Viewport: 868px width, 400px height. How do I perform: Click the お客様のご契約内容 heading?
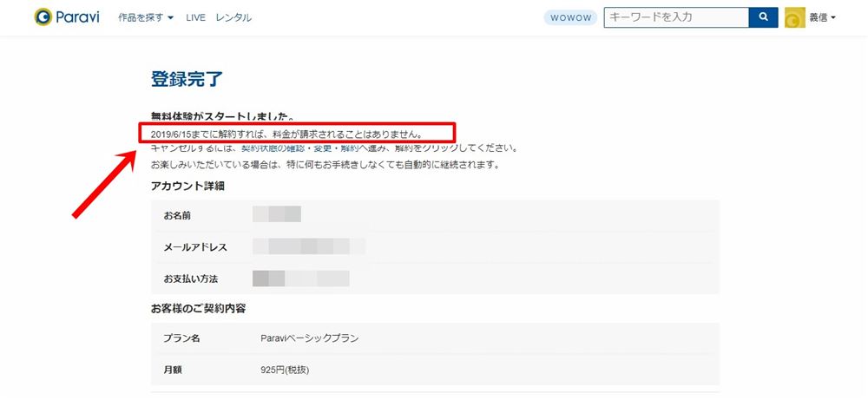tap(198, 309)
